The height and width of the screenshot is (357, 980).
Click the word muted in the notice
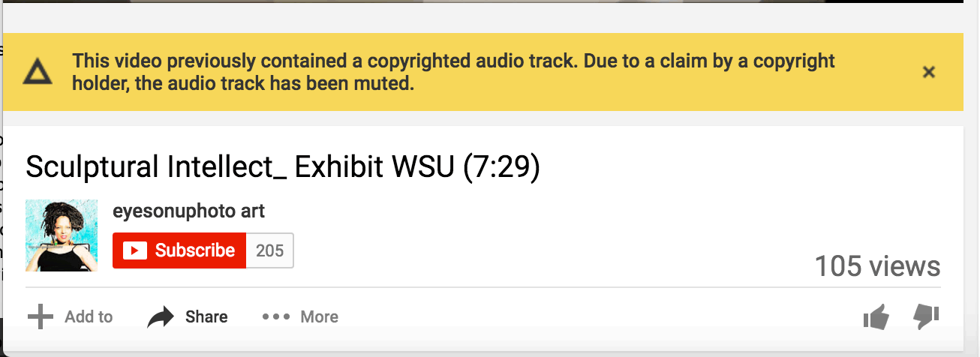382,84
